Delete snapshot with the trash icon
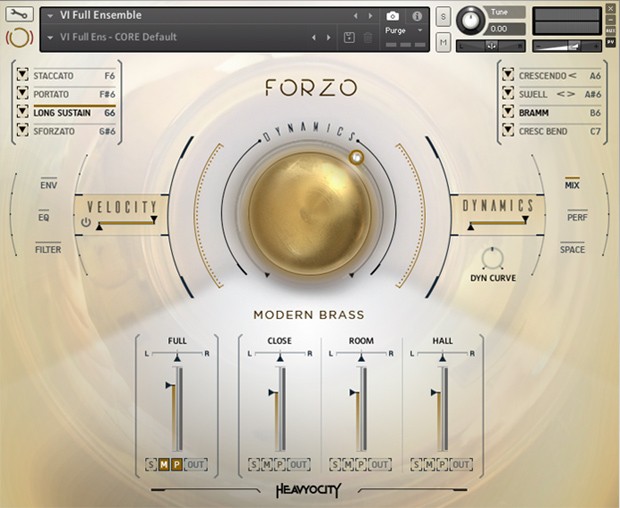Screen dimensions: 620x508 pyautogui.click(x=368, y=38)
